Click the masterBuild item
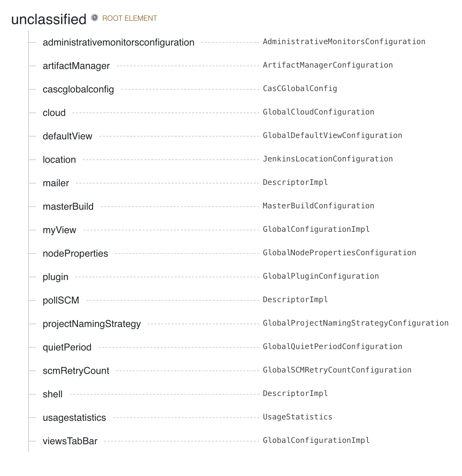Viewport: 462px width, 476px height. [x=68, y=207]
